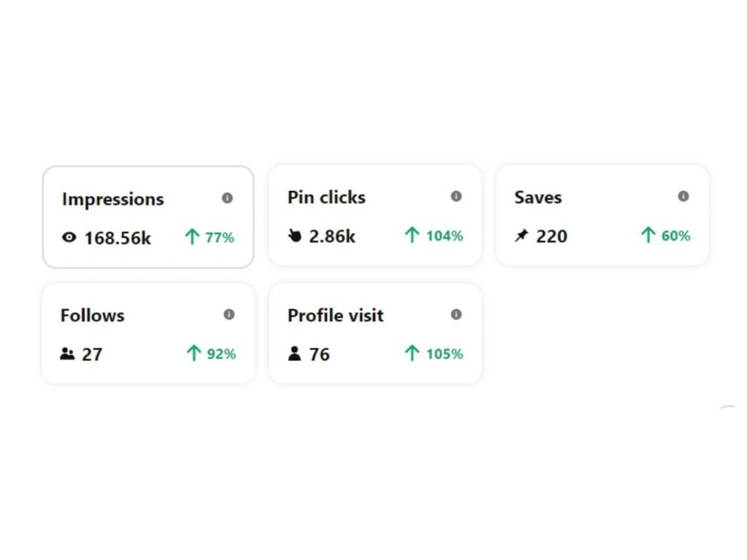The image size is (747, 560).
Task: Click the 105% increase indicator
Action: pos(434,354)
